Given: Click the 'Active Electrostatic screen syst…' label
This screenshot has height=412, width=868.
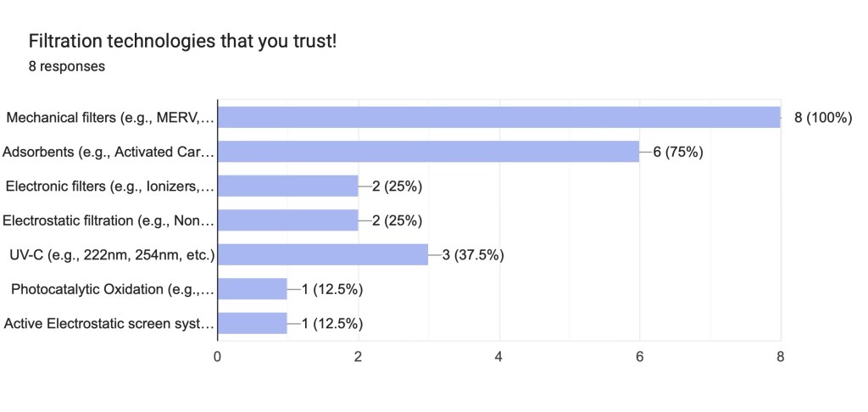Looking at the screenshot, I should click(108, 323).
